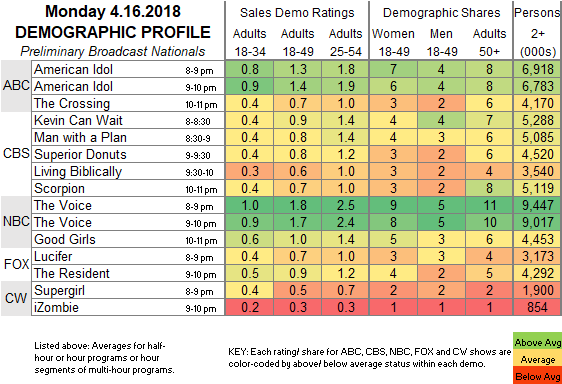This screenshot has height=384, width=562.
Task: Click the Monday 4.16.2018 title
Action: (x=113, y=11)
